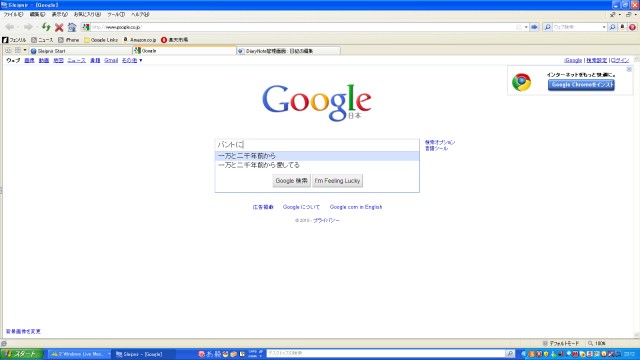Click the Chrome logo in the promo box
640x360 pixels.
522,82
